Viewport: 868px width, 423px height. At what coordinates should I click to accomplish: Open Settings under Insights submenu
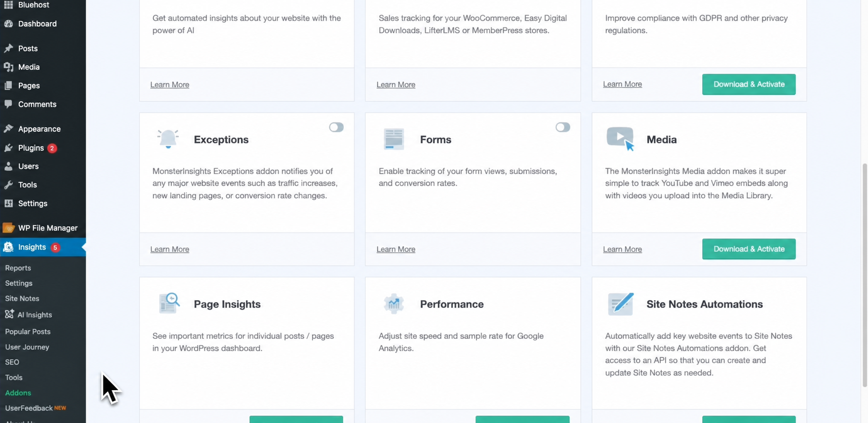[x=19, y=283]
